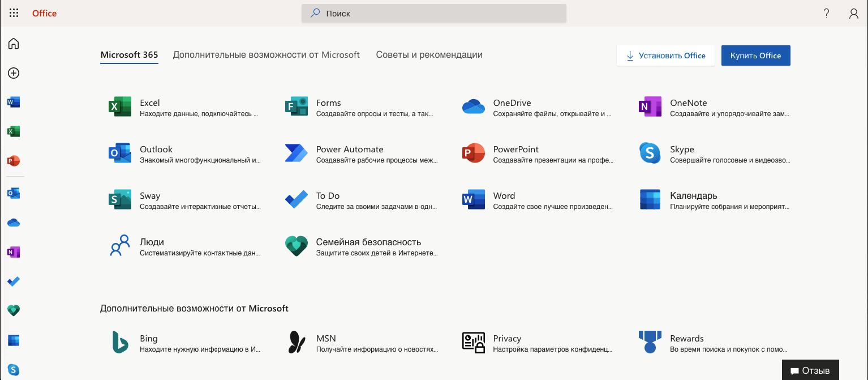Image resolution: width=868 pixels, height=380 pixels.
Task: Open the Bing tile
Action: click(184, 343)
